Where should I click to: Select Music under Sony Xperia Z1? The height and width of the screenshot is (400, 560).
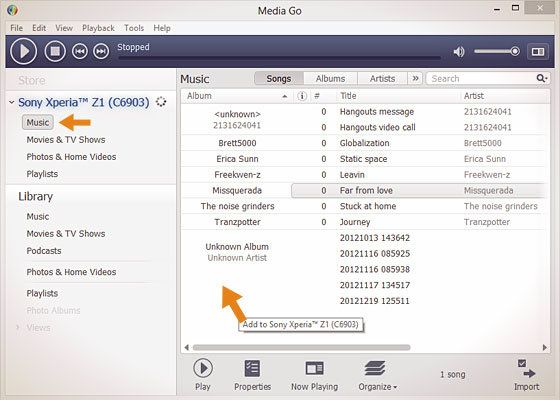click(x=38, y=122)
